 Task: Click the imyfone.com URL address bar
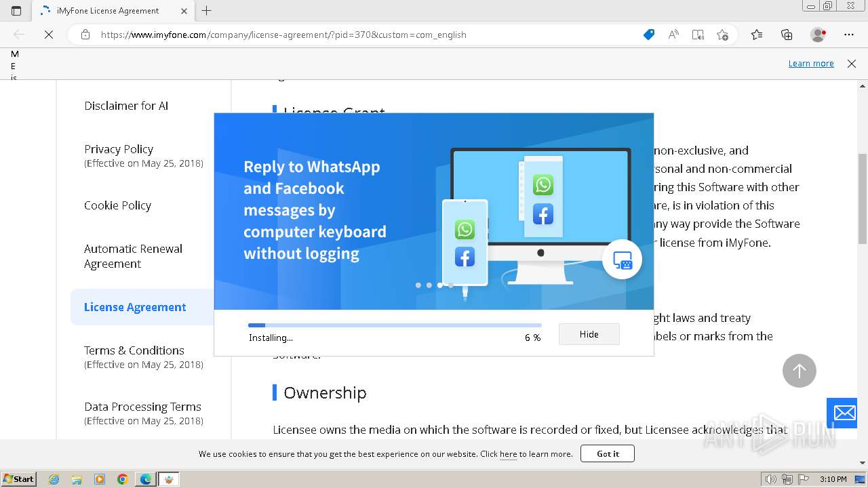[x=283, y=35]
